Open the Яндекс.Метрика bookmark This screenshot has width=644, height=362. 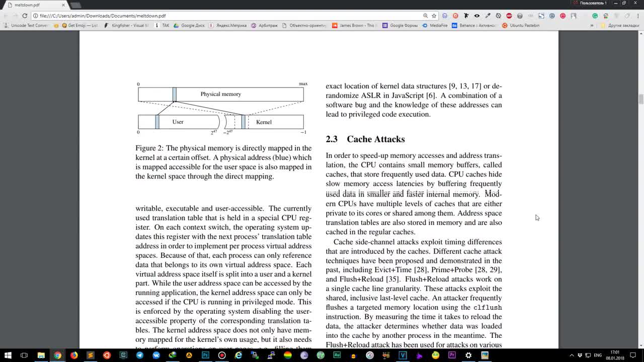[x=228, y=25]
